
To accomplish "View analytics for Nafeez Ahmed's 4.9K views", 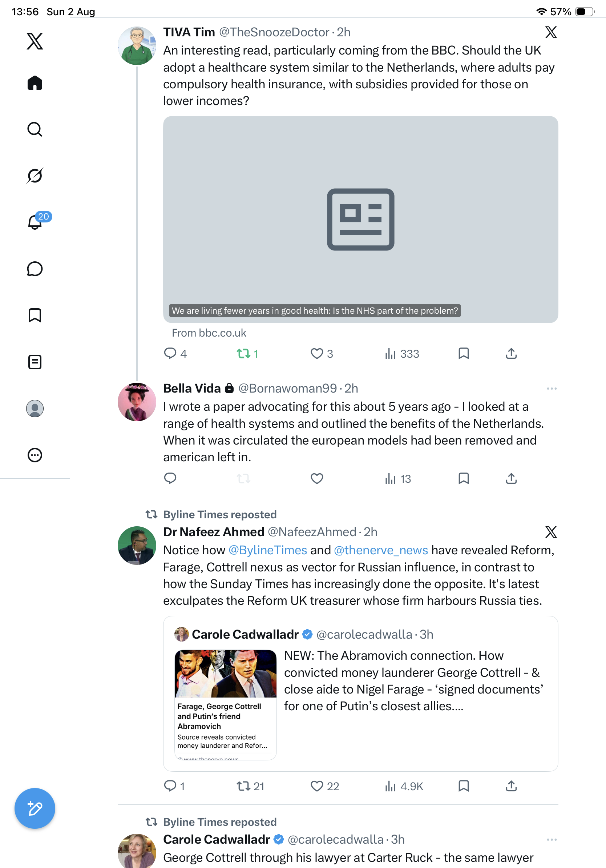I will [x=404, y=786].
